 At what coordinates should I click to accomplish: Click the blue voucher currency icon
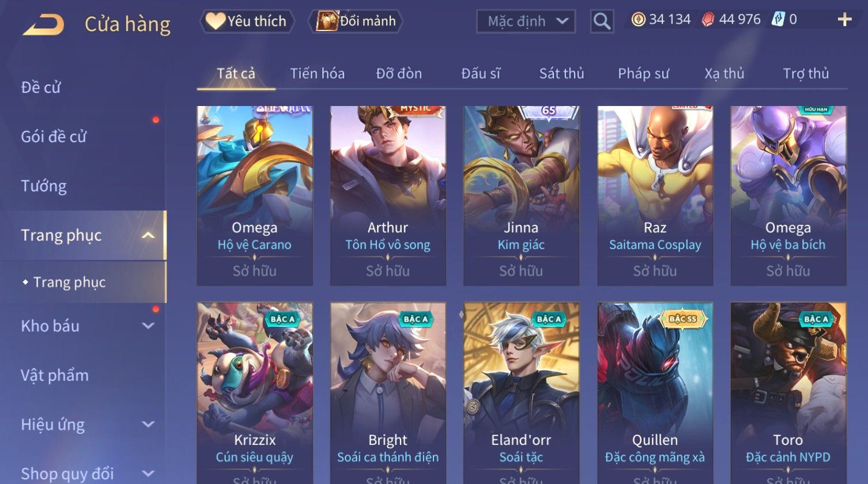pyautogui.click(x=778, y=20)
